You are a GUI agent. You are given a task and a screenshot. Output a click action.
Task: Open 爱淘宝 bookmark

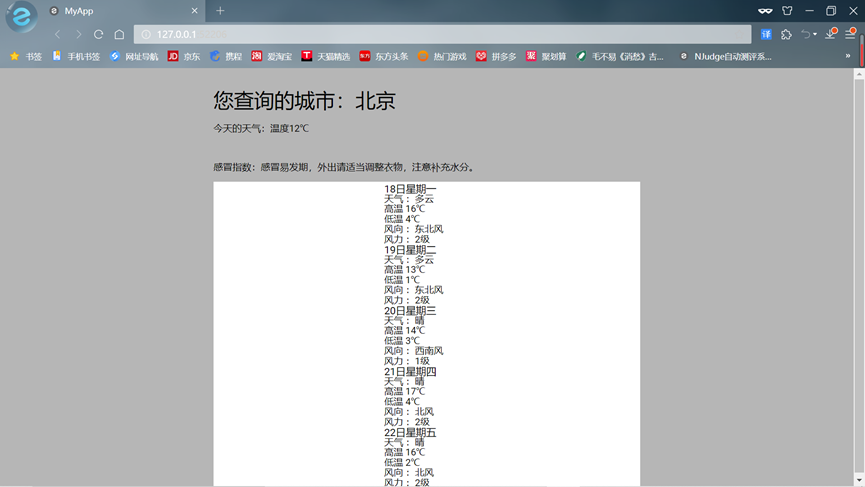click(x=271, y=56)
